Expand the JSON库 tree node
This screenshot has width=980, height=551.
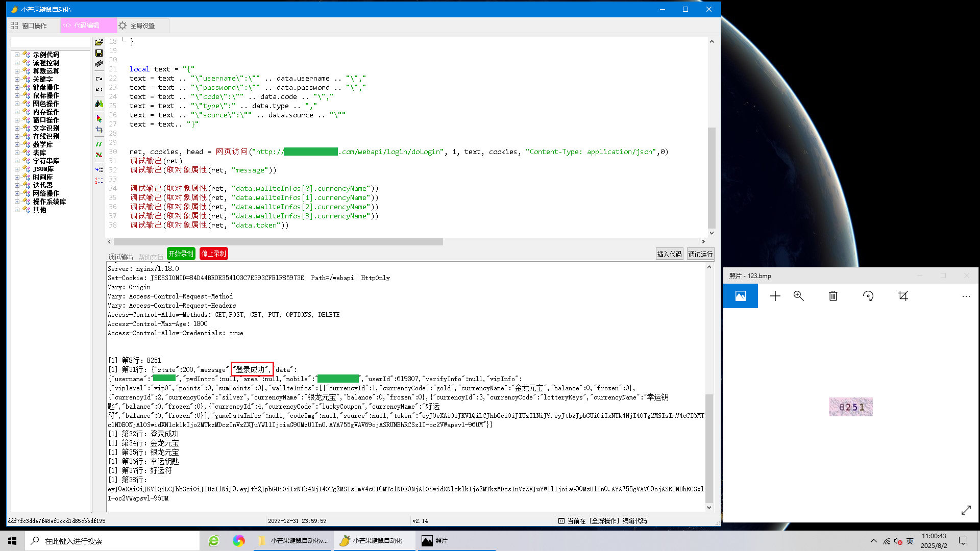tap(17, 169)
